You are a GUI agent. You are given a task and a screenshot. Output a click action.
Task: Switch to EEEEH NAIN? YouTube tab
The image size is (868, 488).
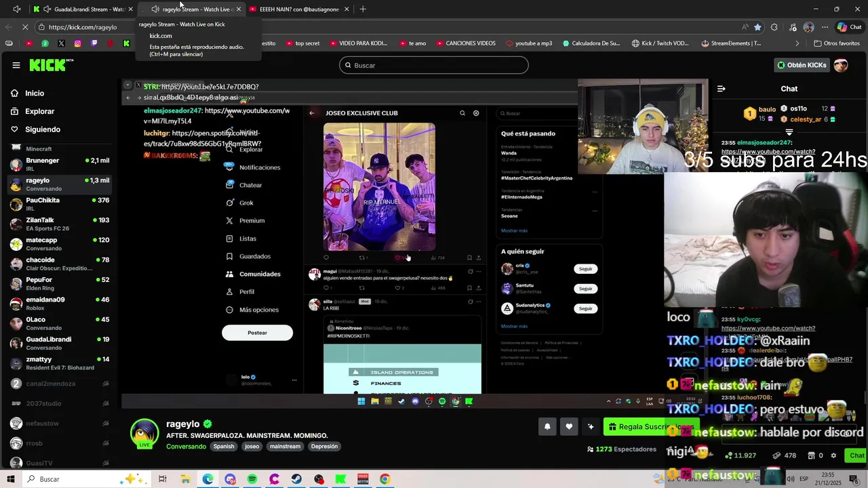point(299,9)
